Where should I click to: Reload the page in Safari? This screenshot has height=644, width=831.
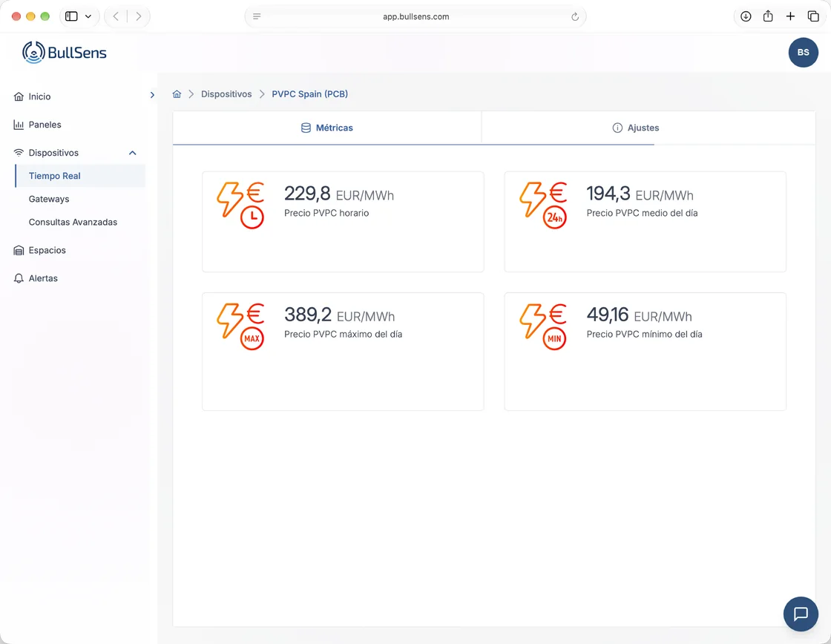click(574, 16)
